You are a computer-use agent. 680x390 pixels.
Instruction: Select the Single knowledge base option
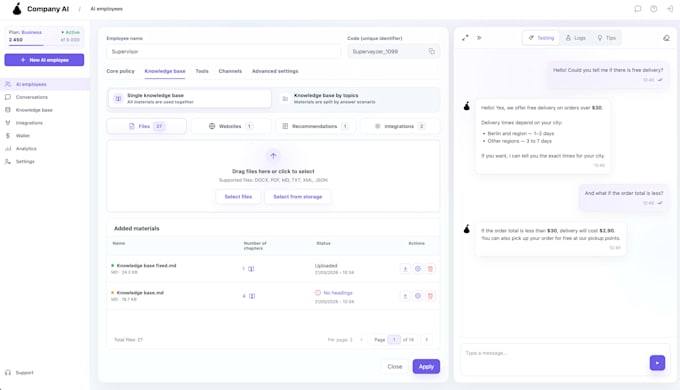(x=190, y=98)
